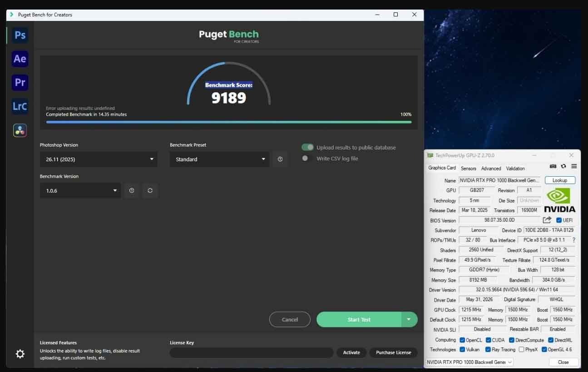Click "Completed Benchmark in 14.35 minutes" status text
This screenshot has height=372, width=588.
(86, 114)
